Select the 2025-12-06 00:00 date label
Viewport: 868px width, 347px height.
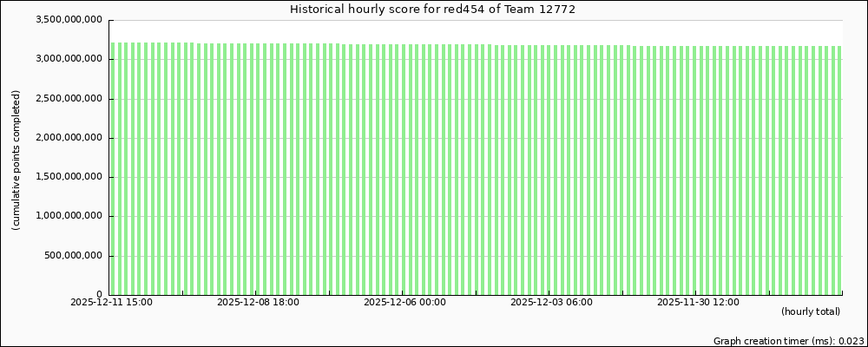tap(404, 303)
